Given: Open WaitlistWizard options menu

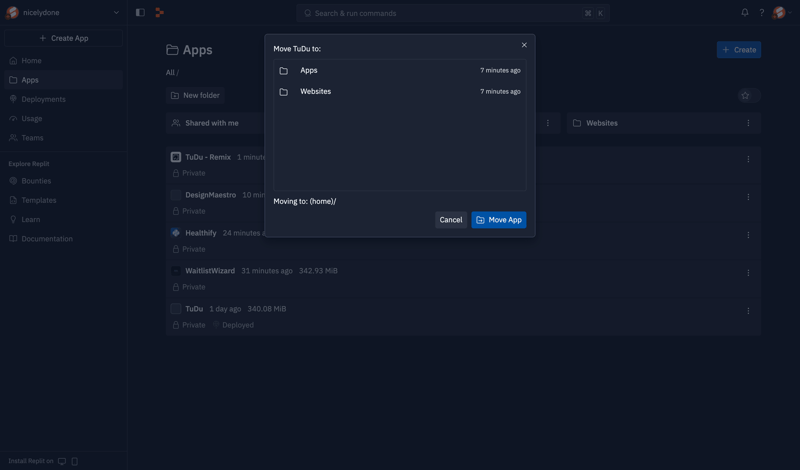Looking at the screenshot, I should click(748, 273).
